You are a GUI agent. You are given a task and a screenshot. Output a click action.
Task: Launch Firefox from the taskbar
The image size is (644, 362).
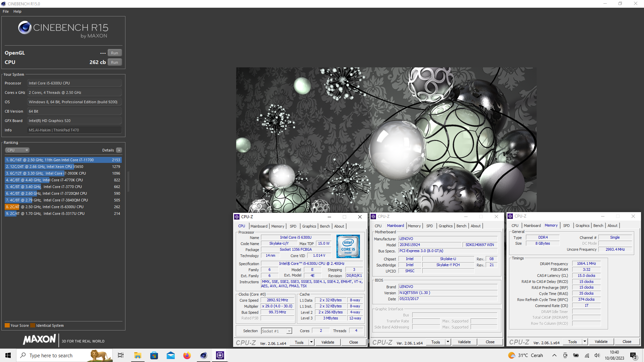tap(187, 355)
